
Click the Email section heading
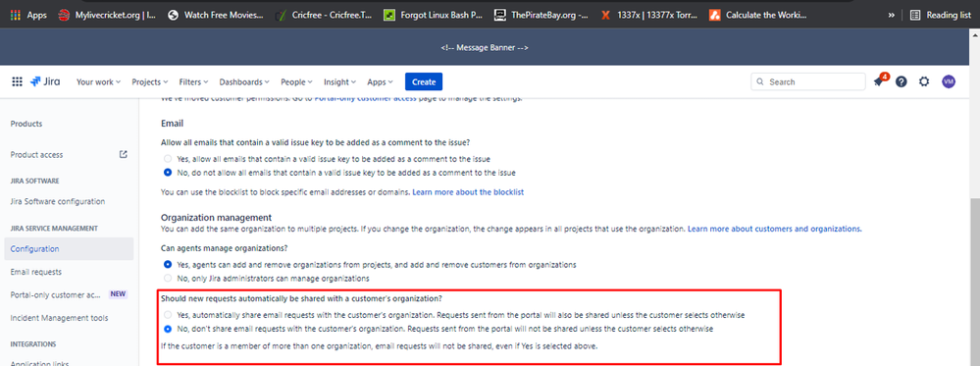pyautogui.click(x=172, y=124)
